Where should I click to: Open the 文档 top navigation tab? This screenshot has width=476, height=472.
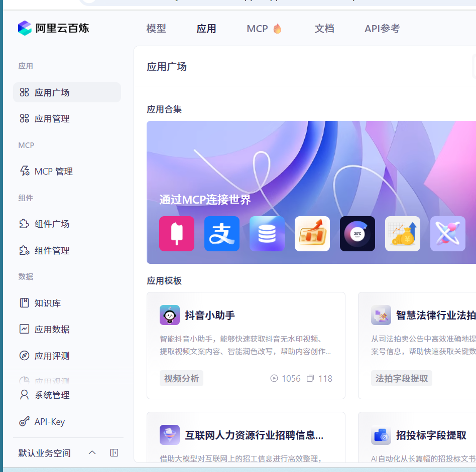(324, 29)
